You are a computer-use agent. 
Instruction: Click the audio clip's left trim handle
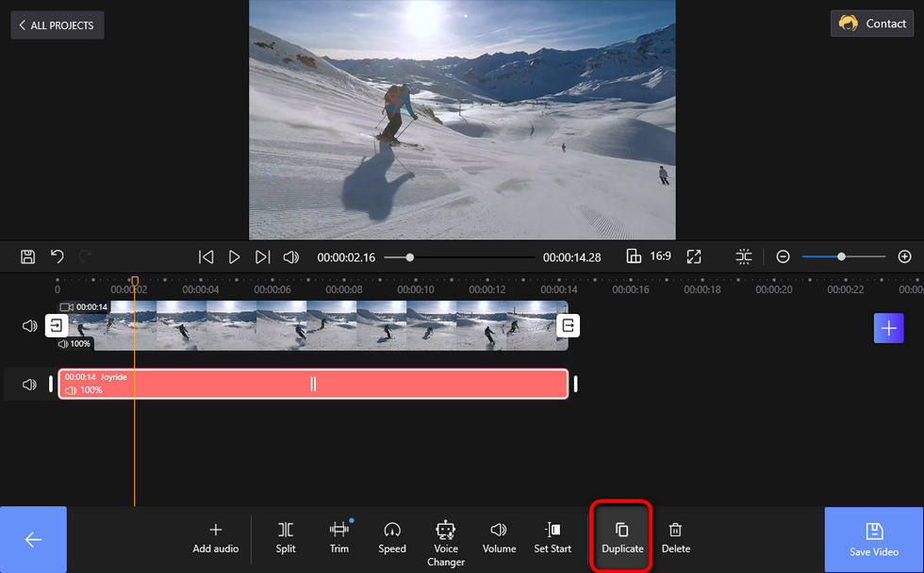[51, 384]
